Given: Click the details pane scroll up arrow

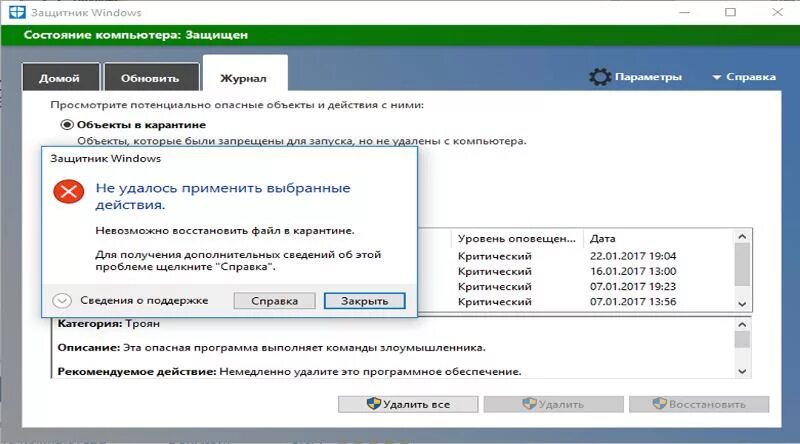Looking at the screenshot, I should coord(742,324).
